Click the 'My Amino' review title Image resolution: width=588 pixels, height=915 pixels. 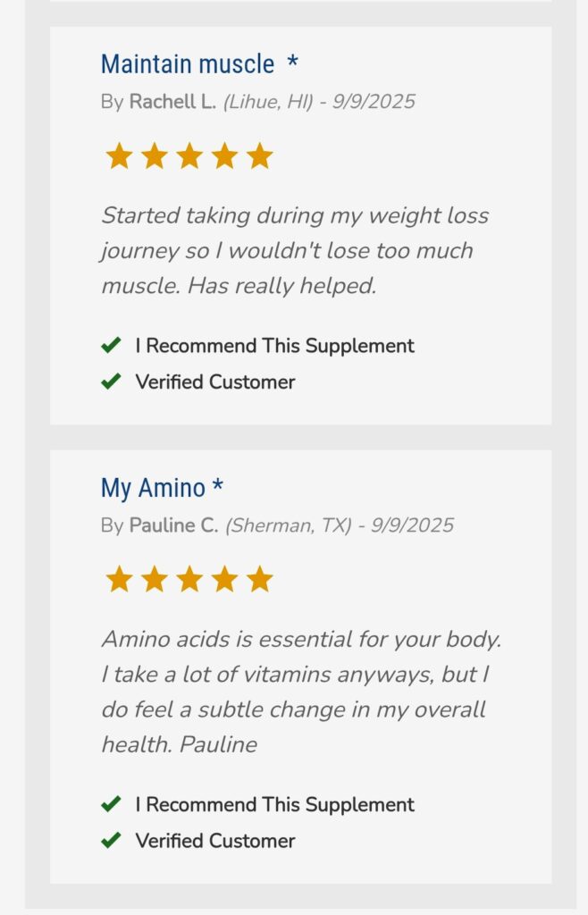point(153,488)
